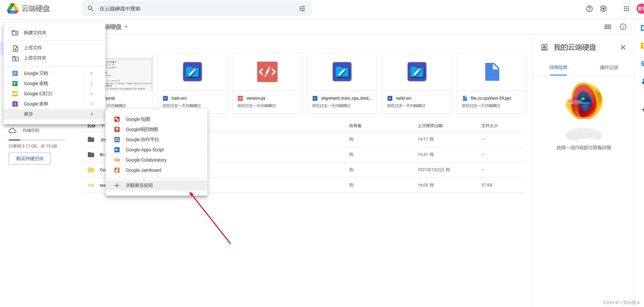
Task: Open the file_io.cpython-39.pyc icon
Action: (492, 72)
